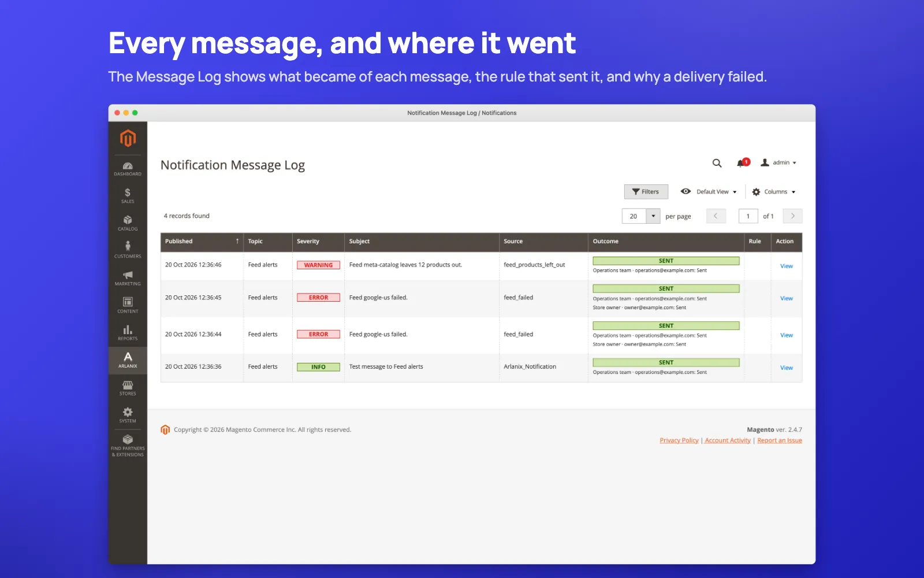Open the Reports sidebar section
924x578 pixels.
pos(128,333)
